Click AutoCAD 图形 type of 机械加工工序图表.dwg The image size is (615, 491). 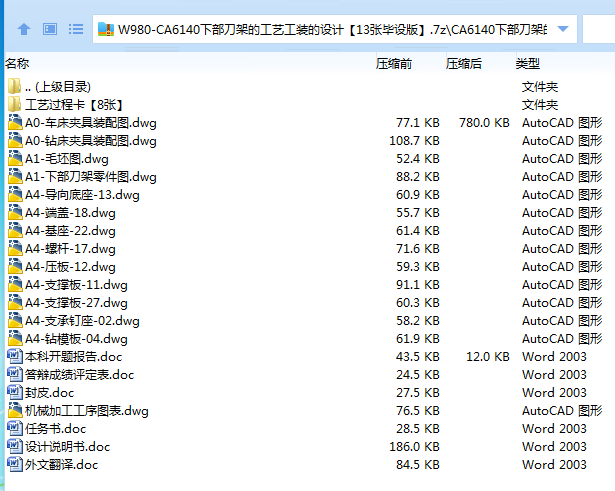click(x=562, y=411)
